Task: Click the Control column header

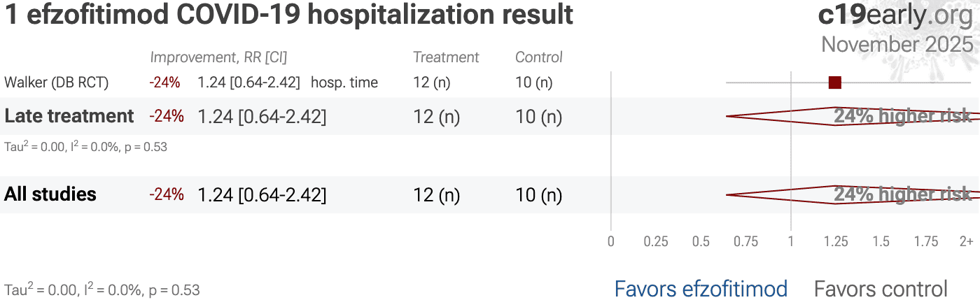Action: click(x=539, y=57)
